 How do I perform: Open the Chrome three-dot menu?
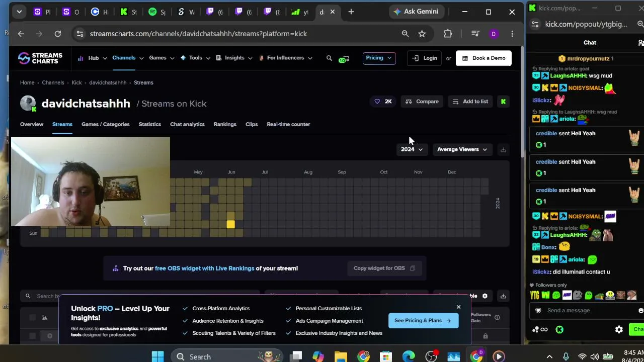(x=512, y=34)
